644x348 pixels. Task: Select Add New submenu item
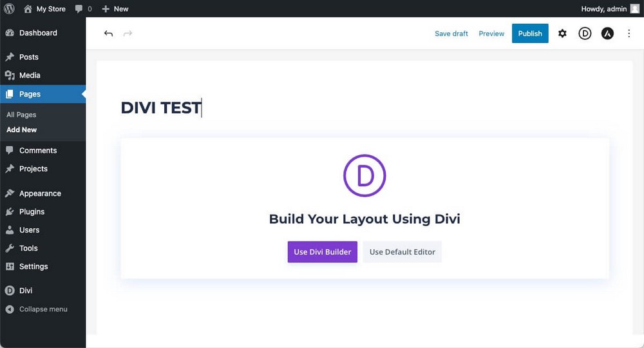[x=21, y=130]
